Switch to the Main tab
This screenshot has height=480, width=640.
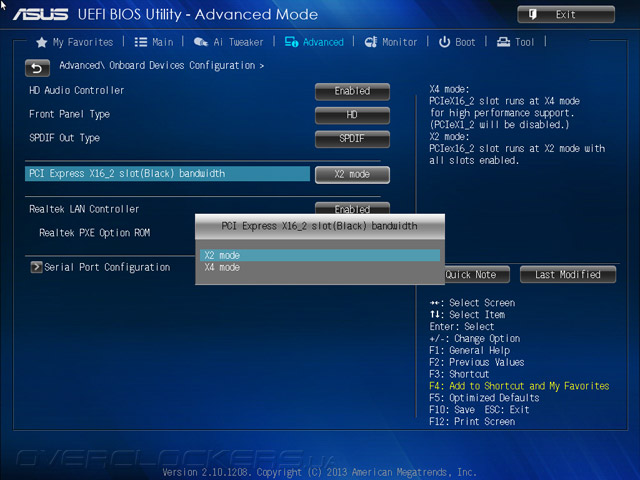pyautogui.click(x=162, y=42)
